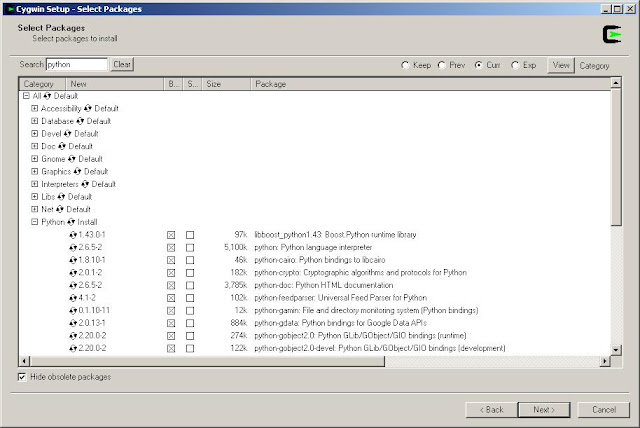Expand the Accessibility category
The image size is (640, 428).
click(35, 109)
